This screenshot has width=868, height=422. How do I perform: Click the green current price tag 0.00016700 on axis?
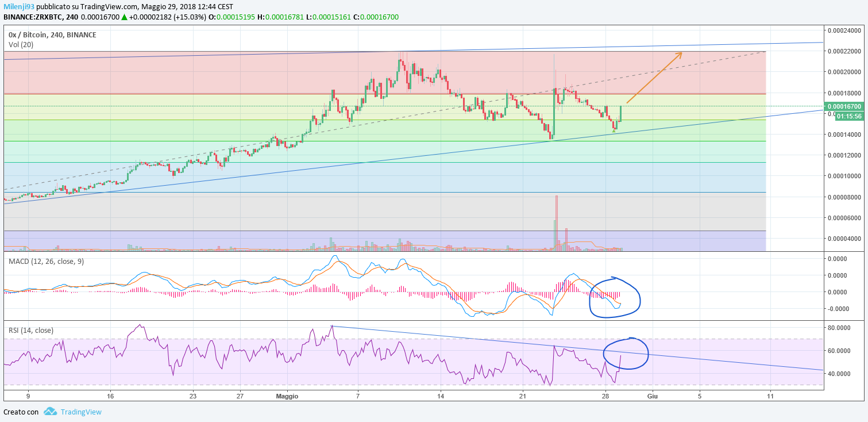(x=844, y=106)
